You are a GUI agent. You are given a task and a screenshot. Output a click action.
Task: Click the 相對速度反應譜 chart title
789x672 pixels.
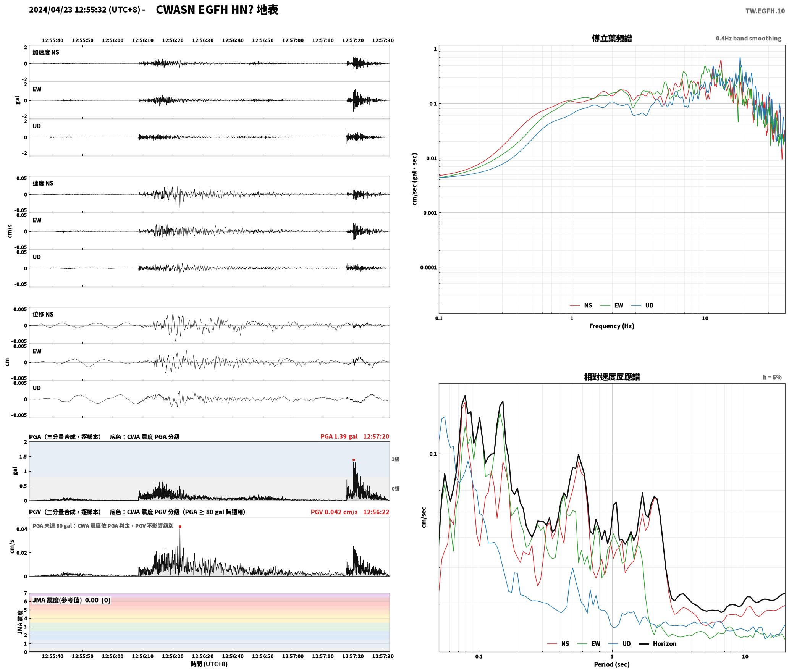pos(612,377)
